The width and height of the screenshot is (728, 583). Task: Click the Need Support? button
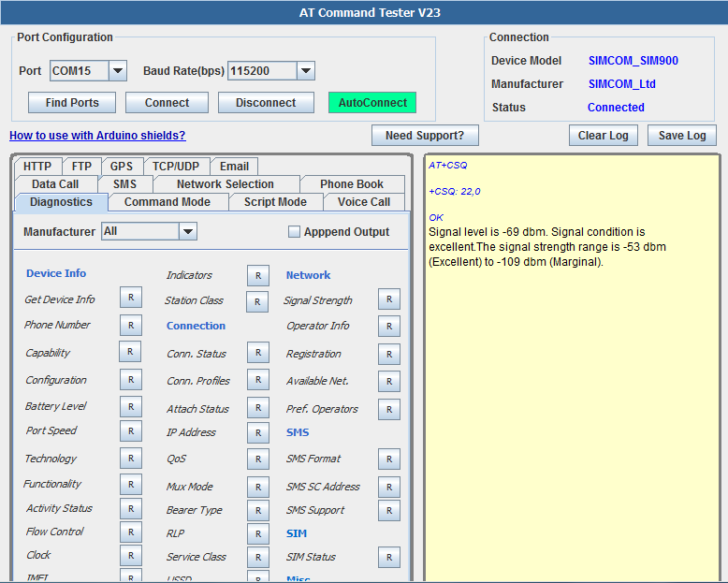[x=425, y=135]
